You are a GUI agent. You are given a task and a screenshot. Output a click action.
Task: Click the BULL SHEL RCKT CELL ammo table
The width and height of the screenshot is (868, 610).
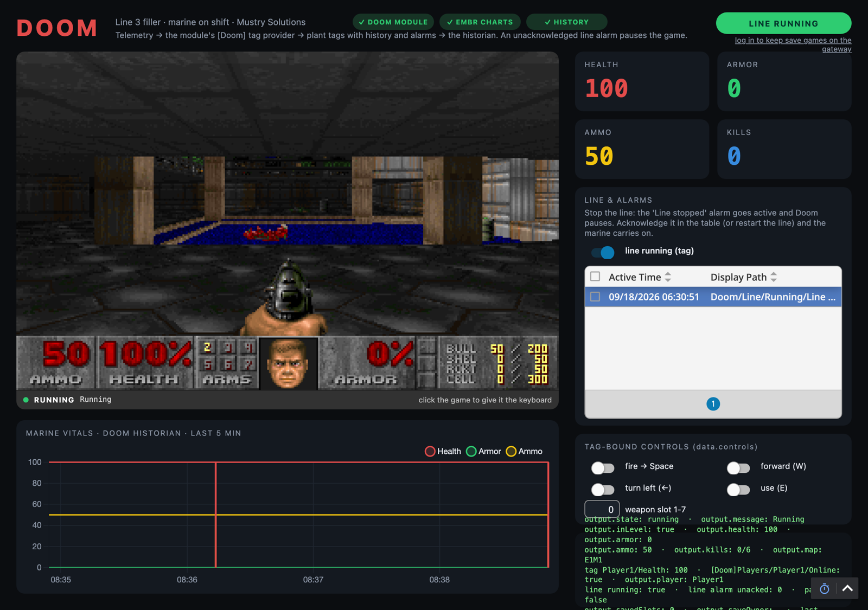click(x=497, y=363)
